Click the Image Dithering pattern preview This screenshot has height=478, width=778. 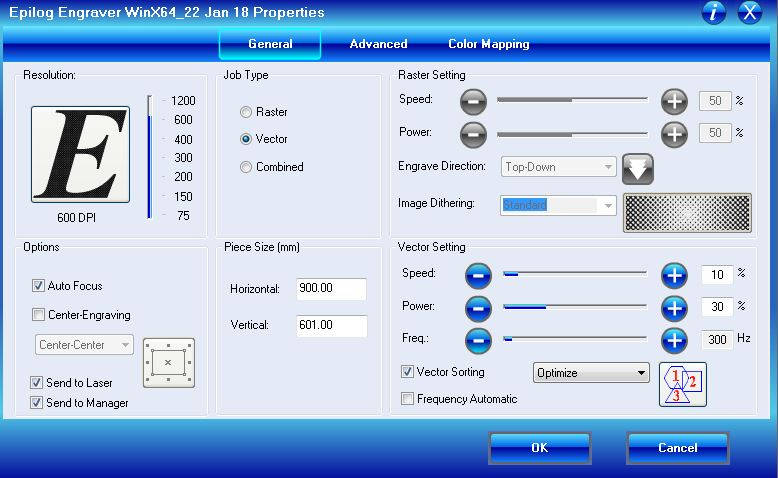687,213
